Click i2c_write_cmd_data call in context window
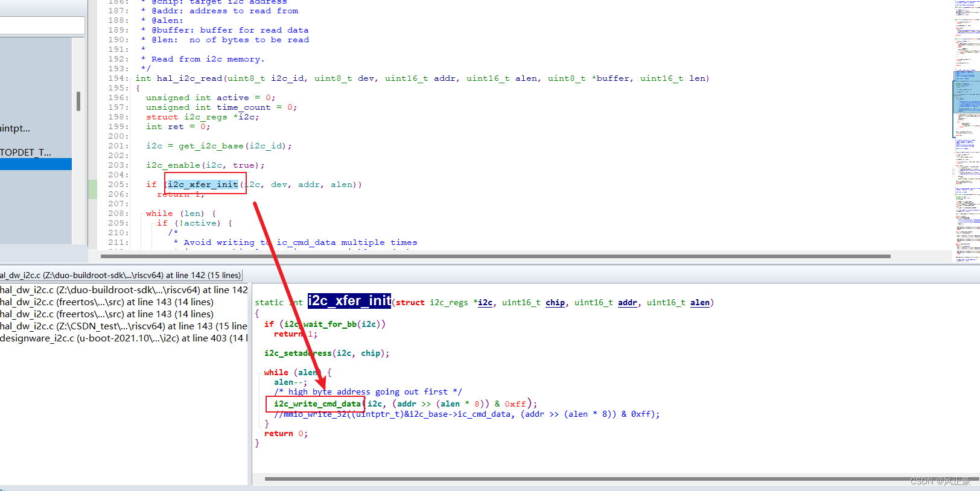The image size is (980, 491). [317, 404]
